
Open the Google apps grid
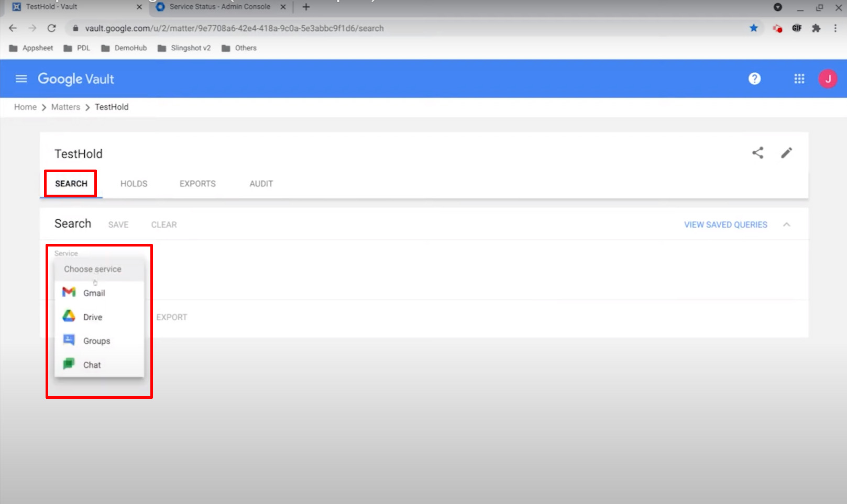(x=799, y=79)
